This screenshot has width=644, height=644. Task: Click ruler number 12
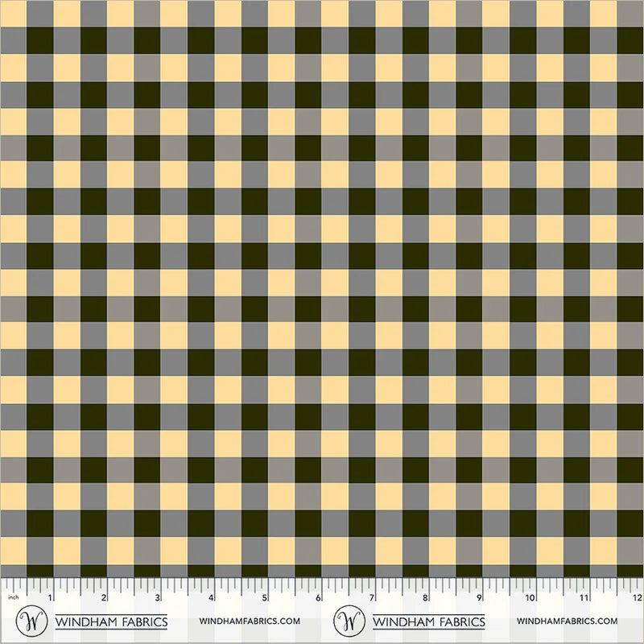pyautogui.click(x=638, y=597)
